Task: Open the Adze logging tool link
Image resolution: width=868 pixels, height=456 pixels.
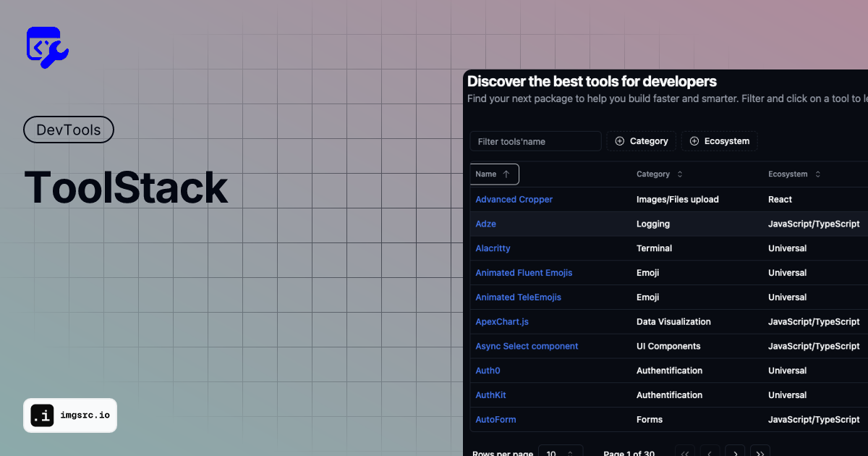Action: coord(485,224)
